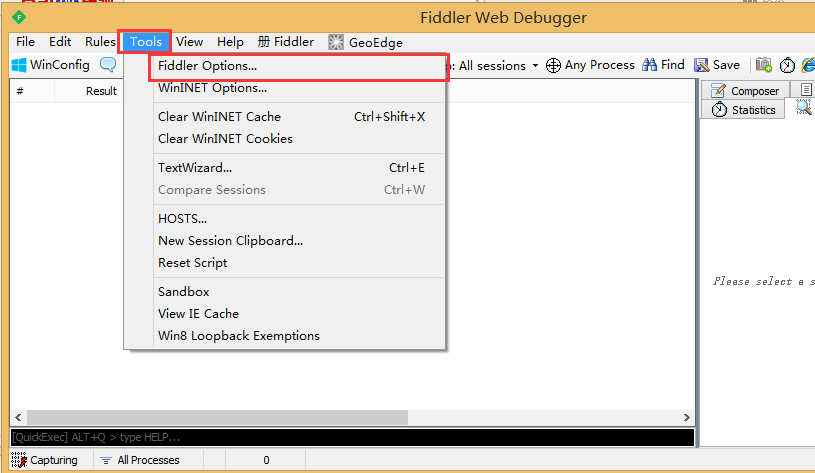Screen dimensions: 815x473
Task: Switch to the Statistics tab
Action: click(743, 110)
